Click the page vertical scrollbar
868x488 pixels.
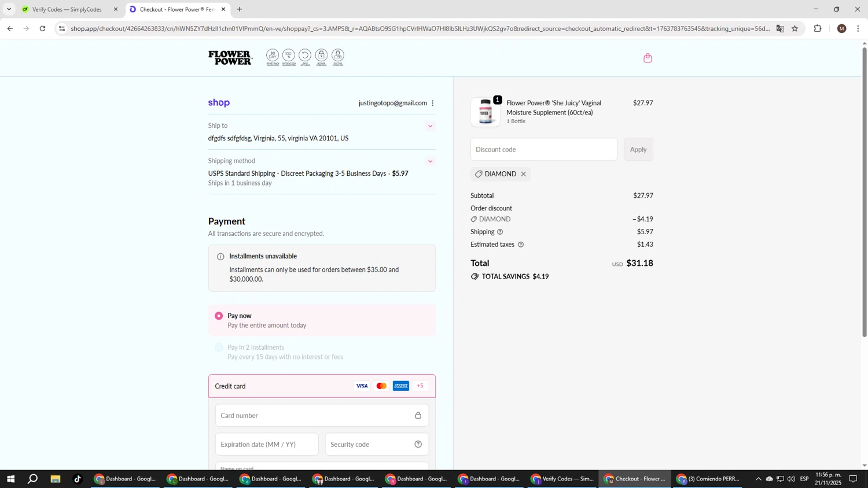pos(865,191)
